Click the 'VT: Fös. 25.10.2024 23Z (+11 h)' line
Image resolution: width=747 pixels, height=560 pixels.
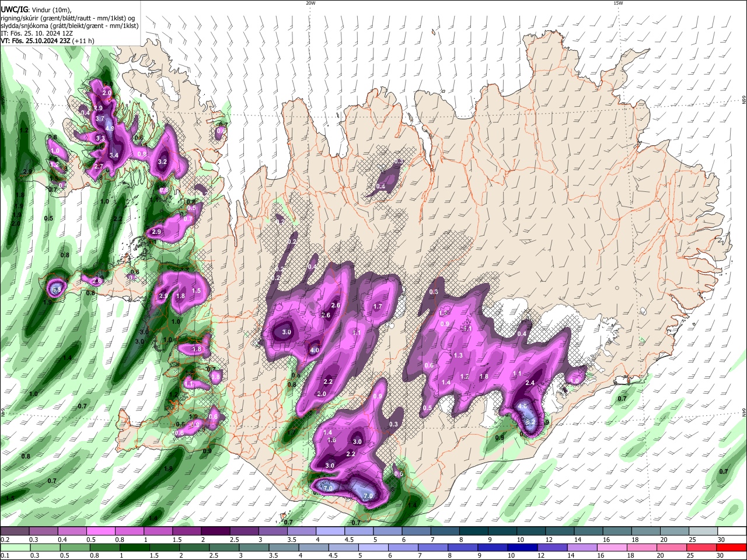[x=47, y=41]
